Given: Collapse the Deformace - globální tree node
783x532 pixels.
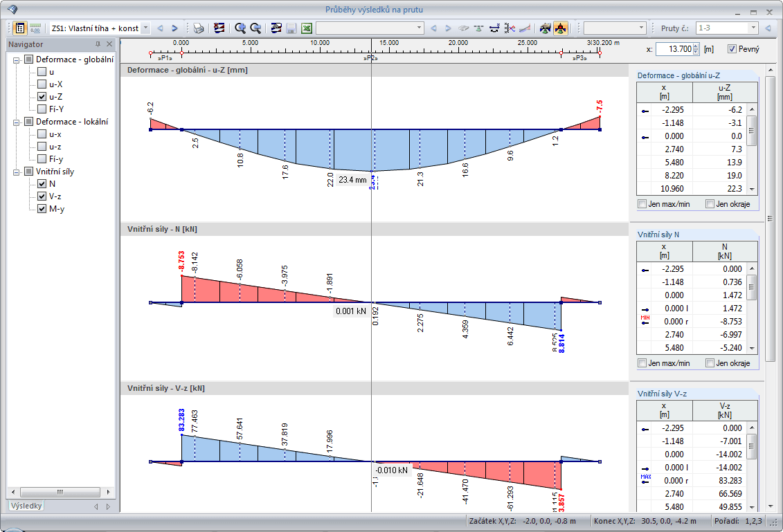Looking at the screenshot, I should tap(16, 60).
